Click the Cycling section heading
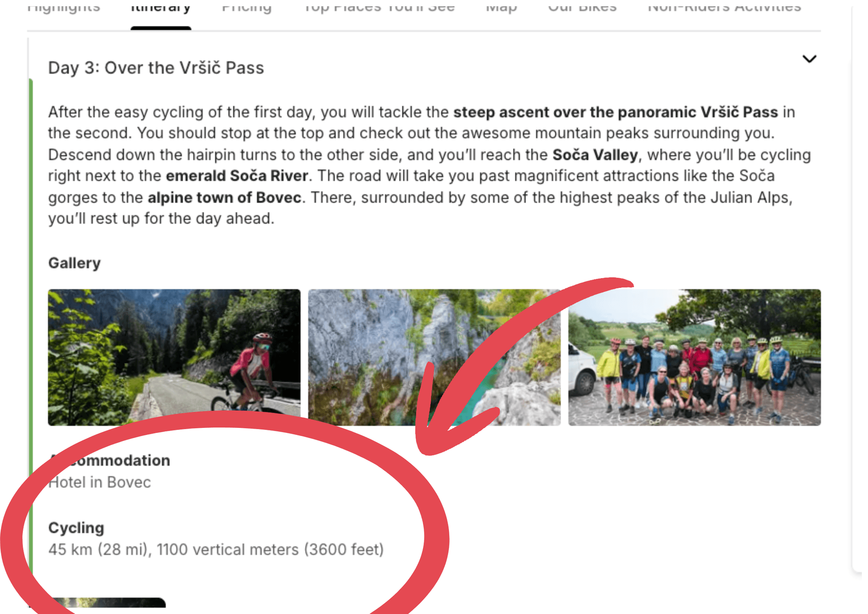The width and height of the screenshot is (868, 614). 76,528
